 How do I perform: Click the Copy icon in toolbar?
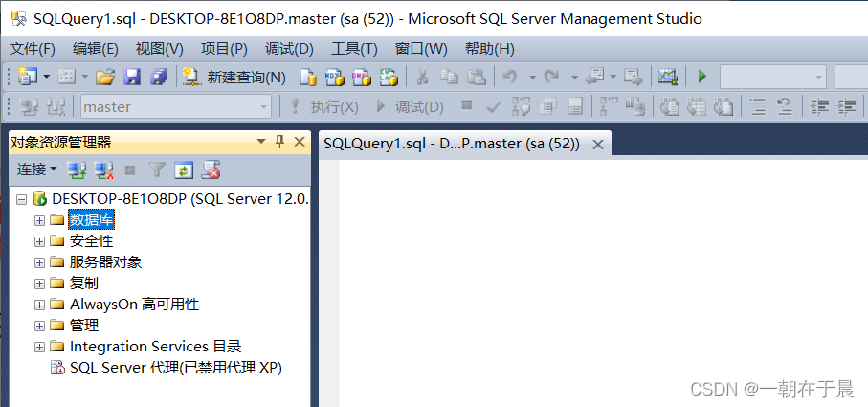(449, 77)
